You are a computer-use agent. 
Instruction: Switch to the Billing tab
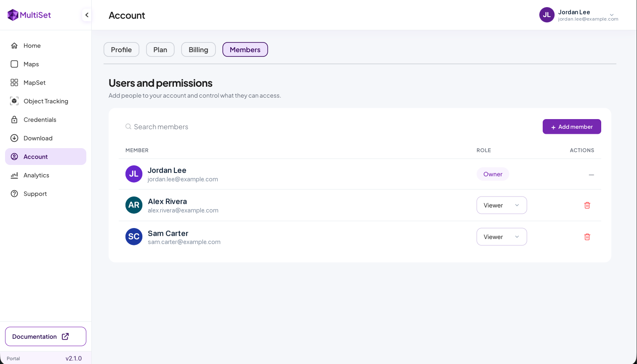(x=198, y=50)
